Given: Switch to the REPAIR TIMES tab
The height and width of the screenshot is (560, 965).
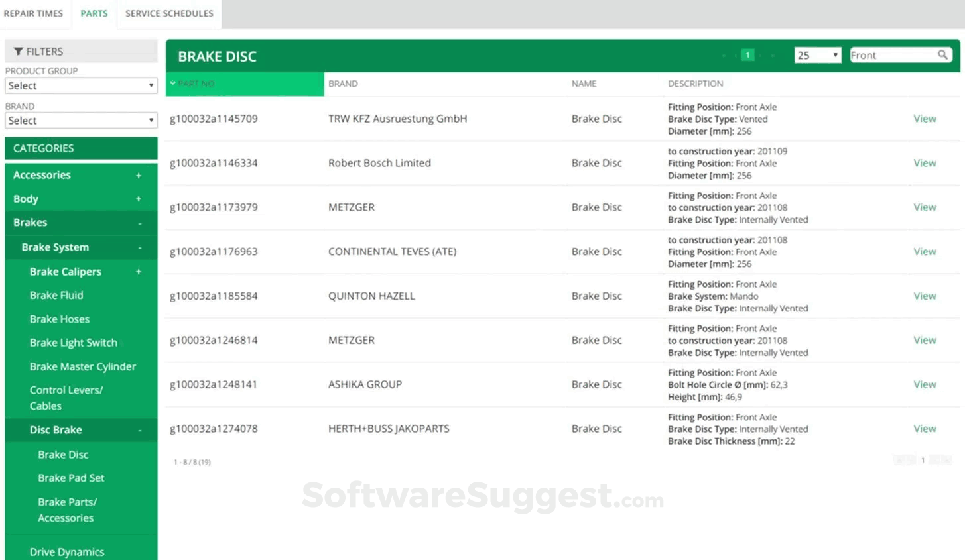Looking at the screenshot, I should pos(34,13).
